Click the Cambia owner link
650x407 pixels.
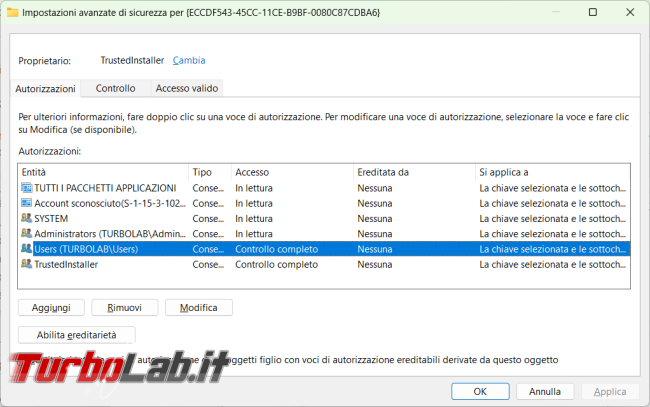tap(189, 61)
